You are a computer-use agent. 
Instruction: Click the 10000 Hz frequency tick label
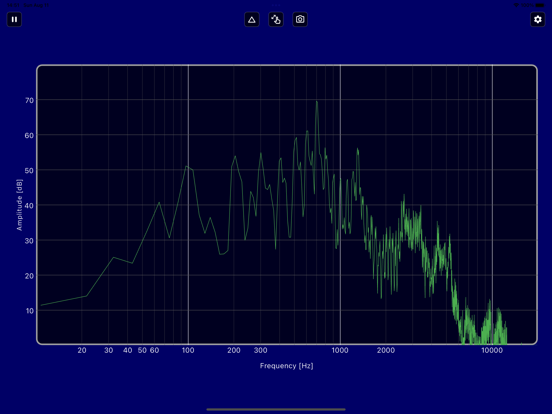click(x=492, y=350)
